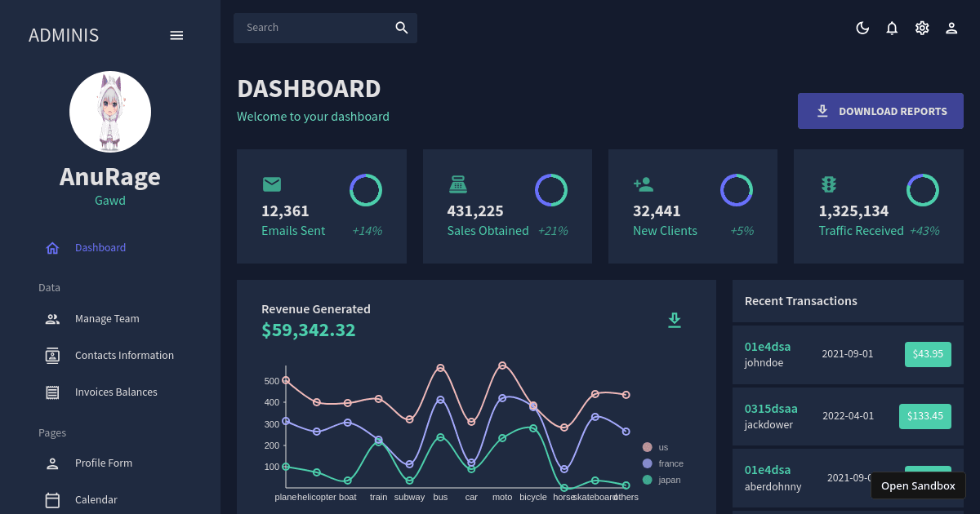Click the add-person icon on New Clients card

(x=643, y=184)
